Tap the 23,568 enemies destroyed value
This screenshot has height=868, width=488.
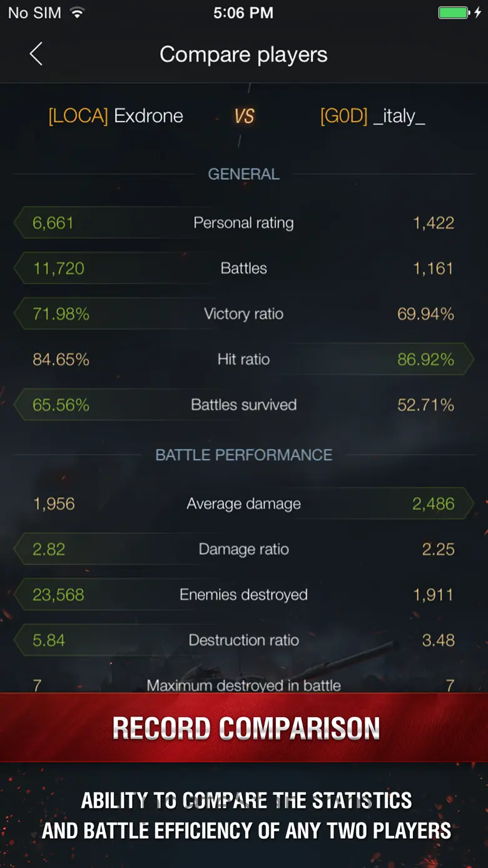[58, 595]
